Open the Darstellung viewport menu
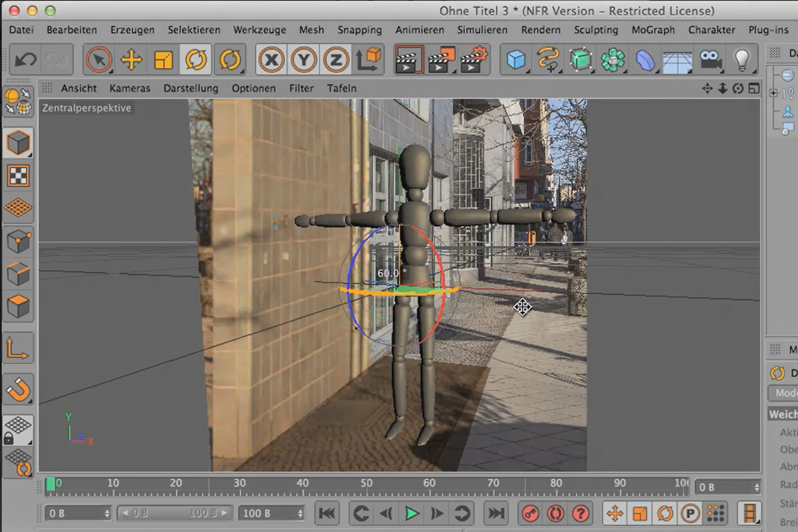This screenshot has height=532, width=798. coord(191,88)
